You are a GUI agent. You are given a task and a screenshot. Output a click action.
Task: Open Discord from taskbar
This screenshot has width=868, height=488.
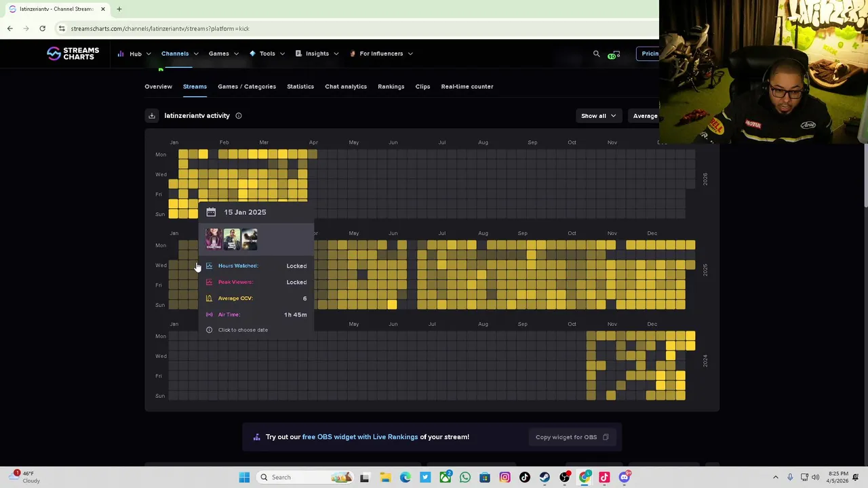(625, 477)
